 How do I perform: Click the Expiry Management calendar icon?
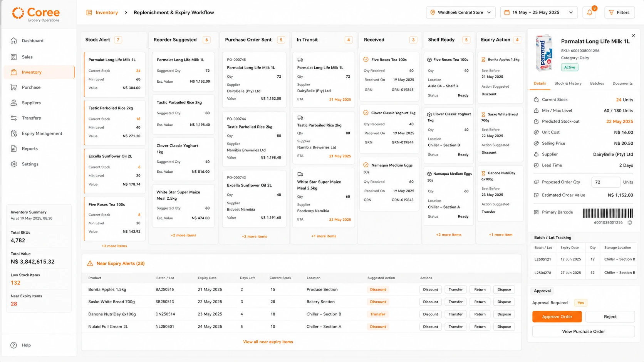(x=14, y=133)
